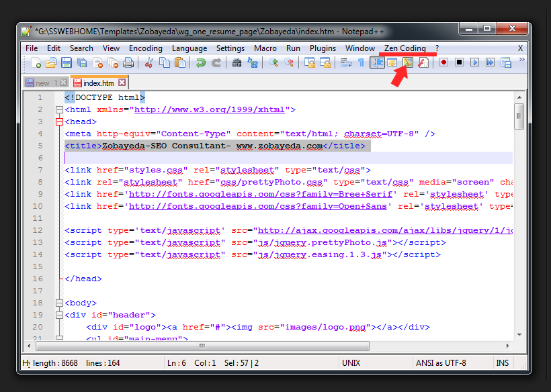The width and height of the screenshot is (551, 392).
Task: Toggle synchronized horizontal scrolling icon
Action: (x=325, y=63)
